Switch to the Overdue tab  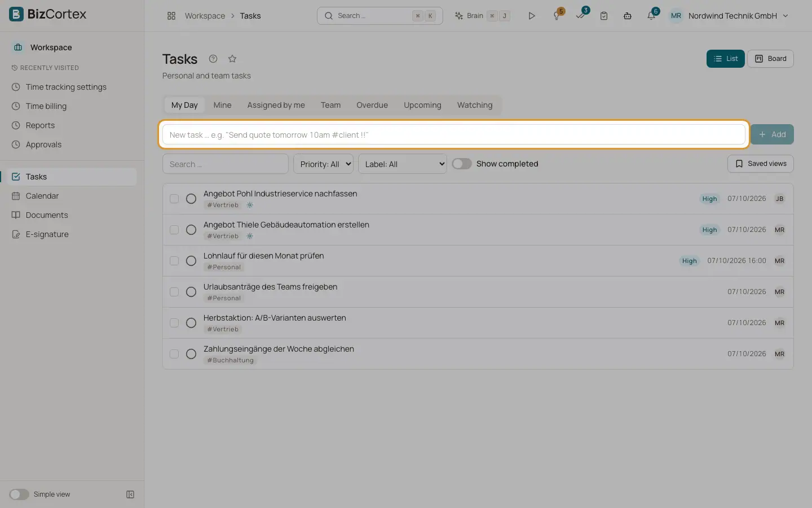(372, 105)
